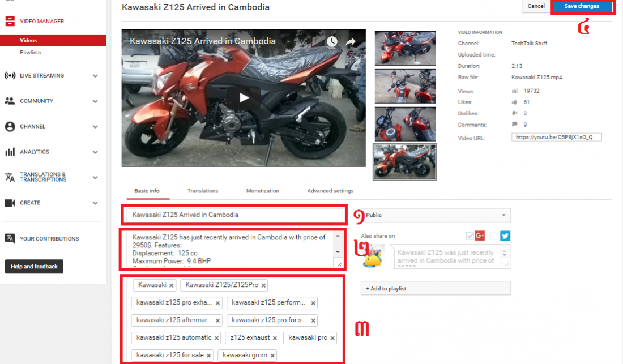The height and width of the screenshot is (364, 623).
Task: Click description box scroll up arrow
Action: 338,236
